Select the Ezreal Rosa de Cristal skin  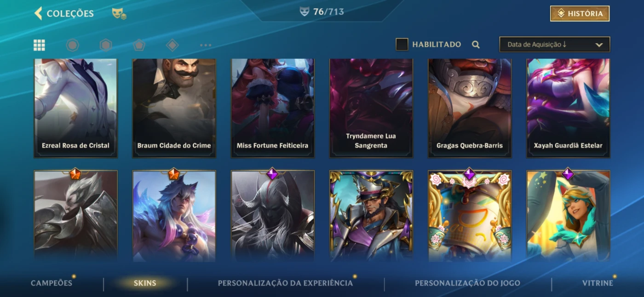click(75, 108)
